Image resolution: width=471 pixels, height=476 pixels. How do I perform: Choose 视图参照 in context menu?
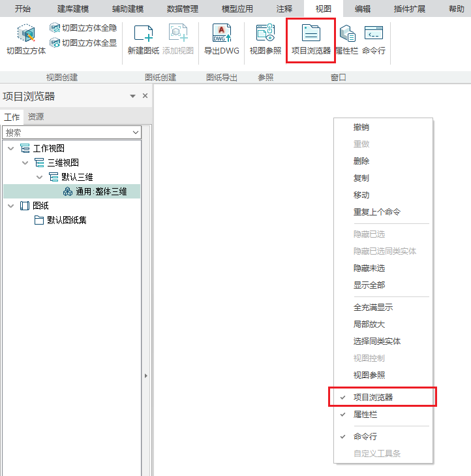pyautogui.click(x=384, y=375)
